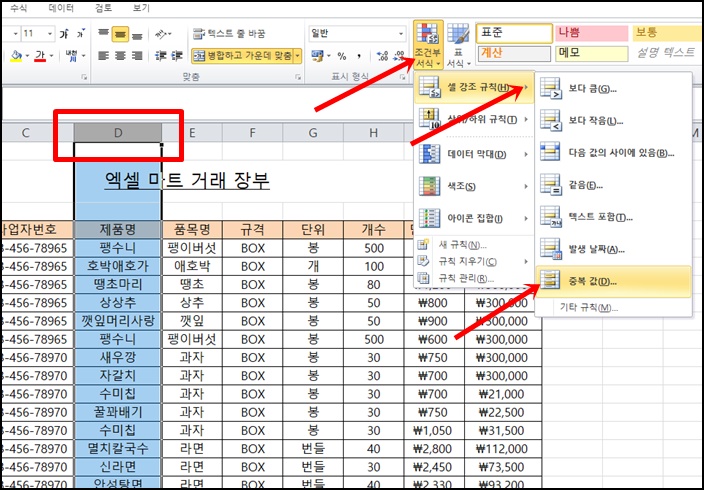Viewport: 704px width, 490px height.
Task: Open the 검토 ribbon tab
Action: click(103, 8)
